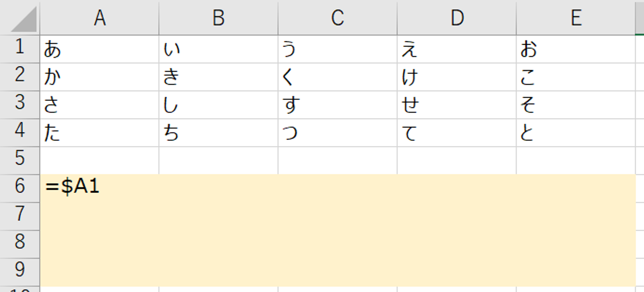Select column C header

[337, 18]
